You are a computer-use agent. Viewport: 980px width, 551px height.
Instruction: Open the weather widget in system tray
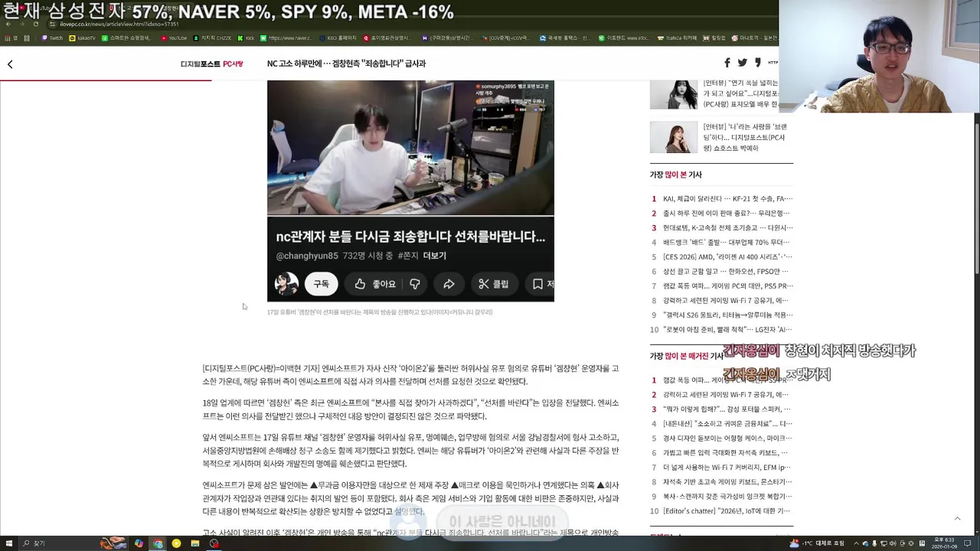click(817, 543)
